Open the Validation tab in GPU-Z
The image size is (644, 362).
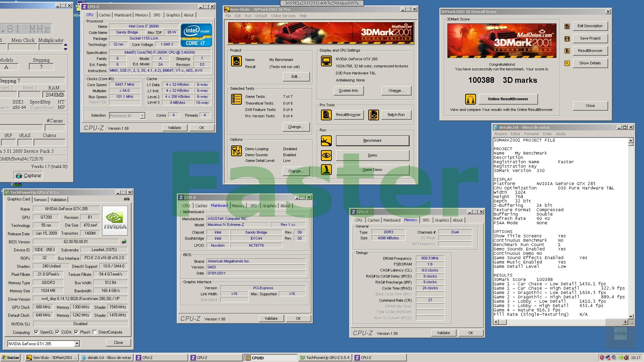tap(58, 199)
